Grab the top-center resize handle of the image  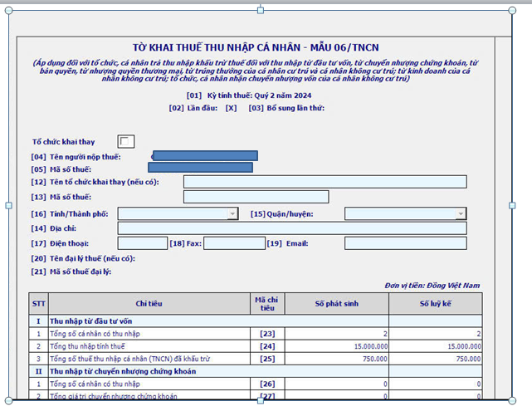pyautogui.click(x=261, y=10)
